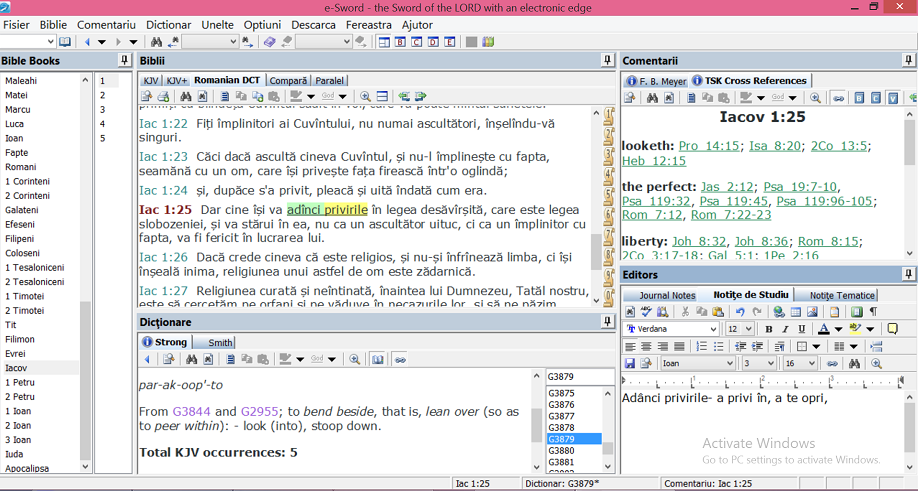Toggle Underline formatting in the Editors toolbar
This screenshot has height=491, width=918.
800,329
